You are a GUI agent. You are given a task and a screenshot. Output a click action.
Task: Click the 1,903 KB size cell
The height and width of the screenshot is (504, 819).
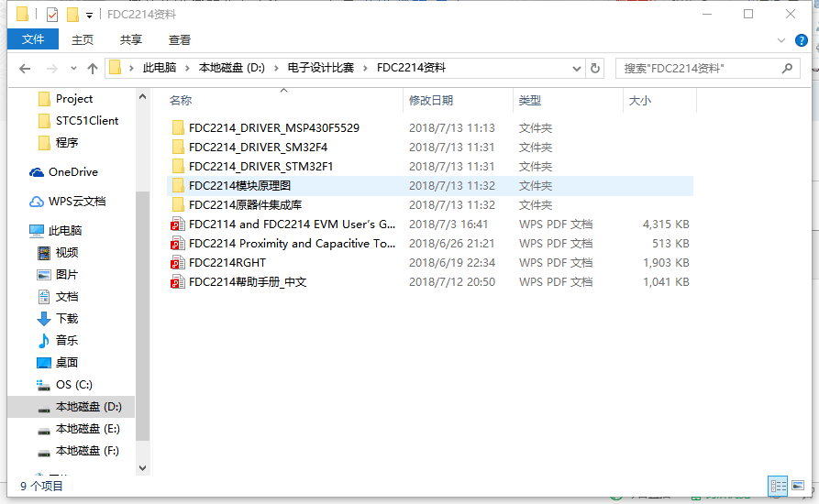[x=666, y=263]
